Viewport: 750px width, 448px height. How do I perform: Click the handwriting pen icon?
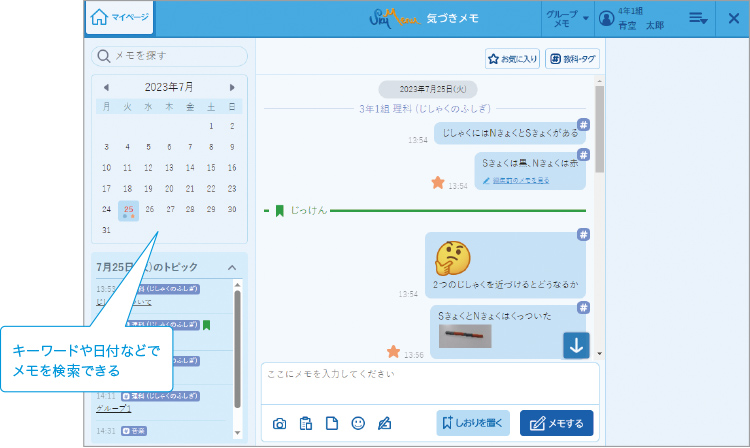coord(384,423)
